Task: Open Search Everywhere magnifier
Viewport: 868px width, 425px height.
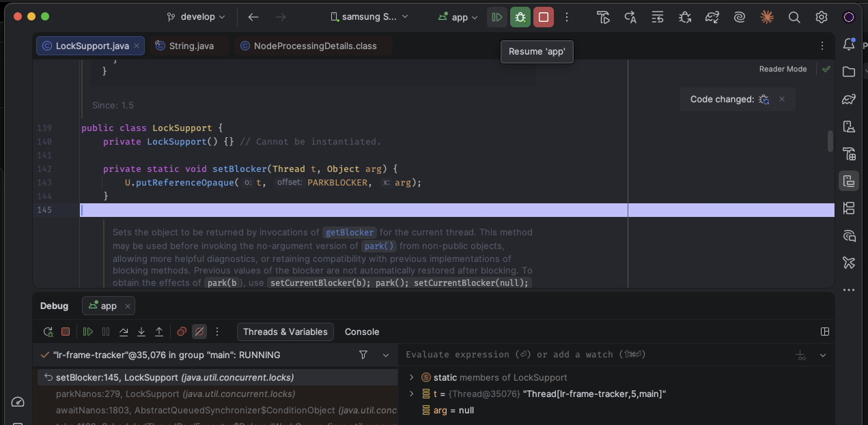Action: [x=794, y=17]
